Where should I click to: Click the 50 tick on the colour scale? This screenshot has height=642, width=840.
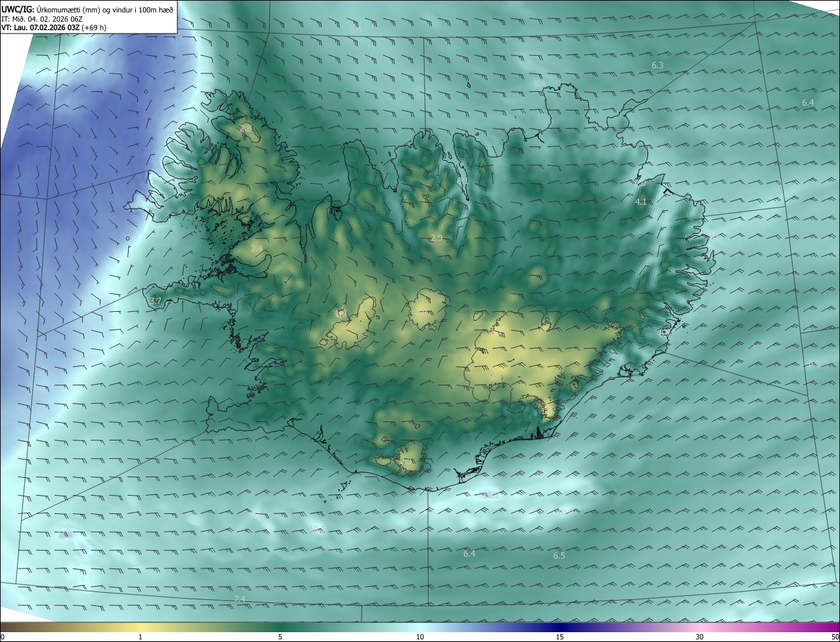(835, 637)
